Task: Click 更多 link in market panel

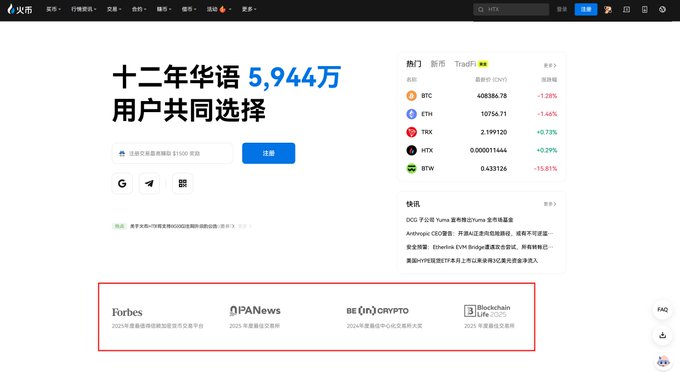Action: click(x=550, y=65)
